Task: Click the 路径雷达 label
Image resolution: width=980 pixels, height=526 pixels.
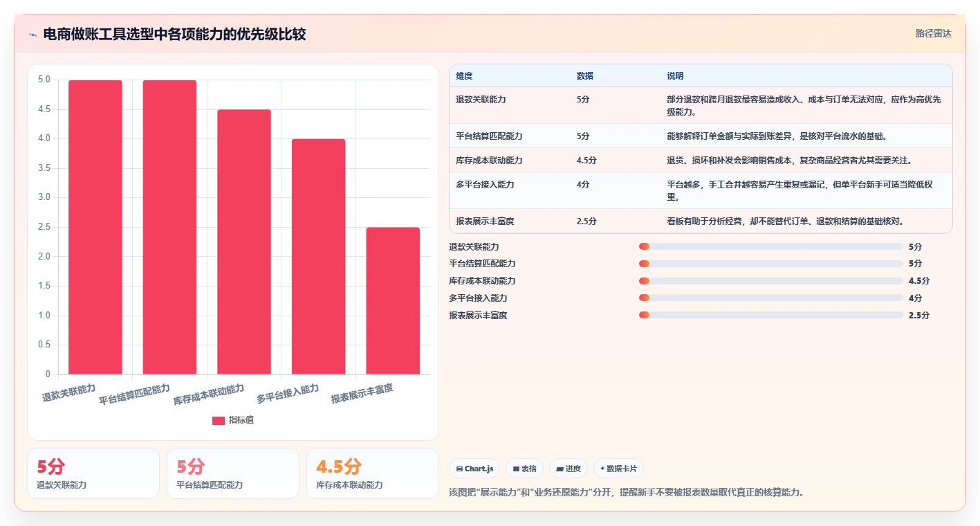Action: 934,33
